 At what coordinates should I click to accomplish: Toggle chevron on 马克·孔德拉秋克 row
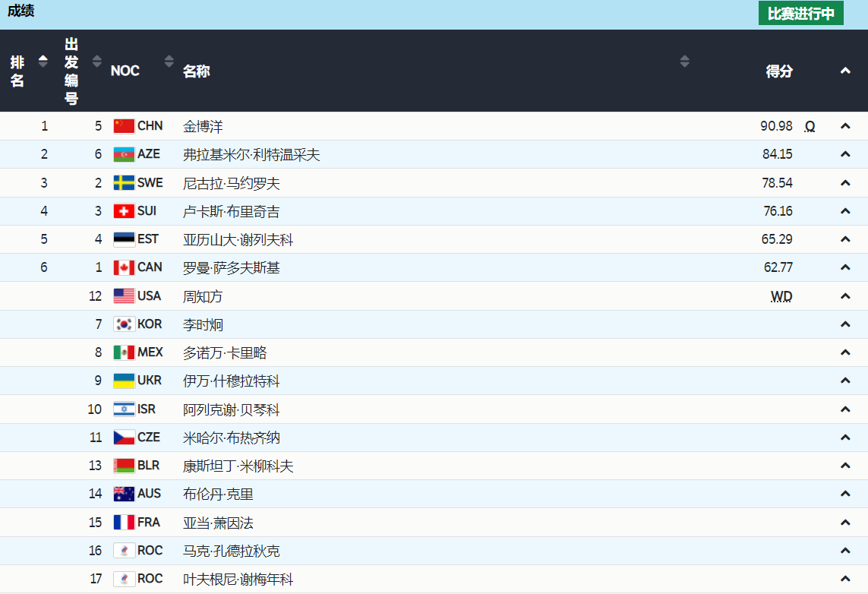coord(844,550)
